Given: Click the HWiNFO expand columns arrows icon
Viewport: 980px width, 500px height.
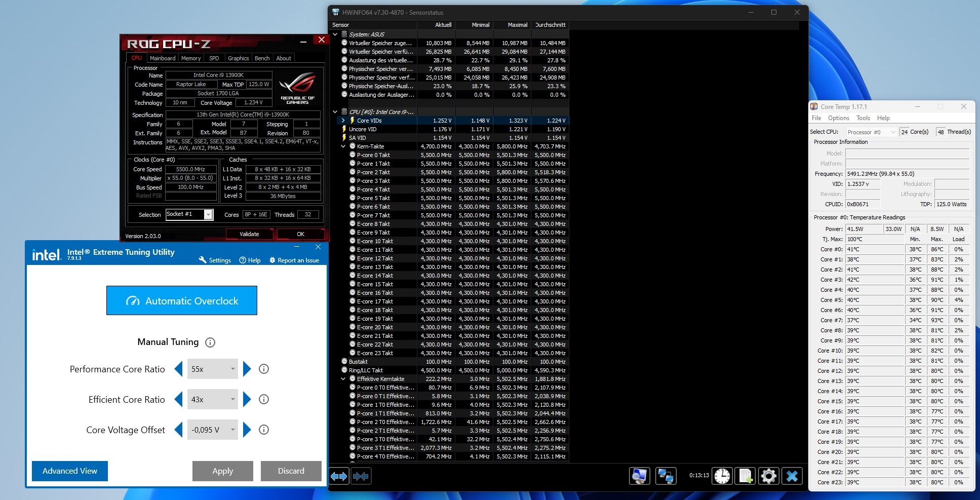Looking at the screenshot, I should (x=339, y=476).
